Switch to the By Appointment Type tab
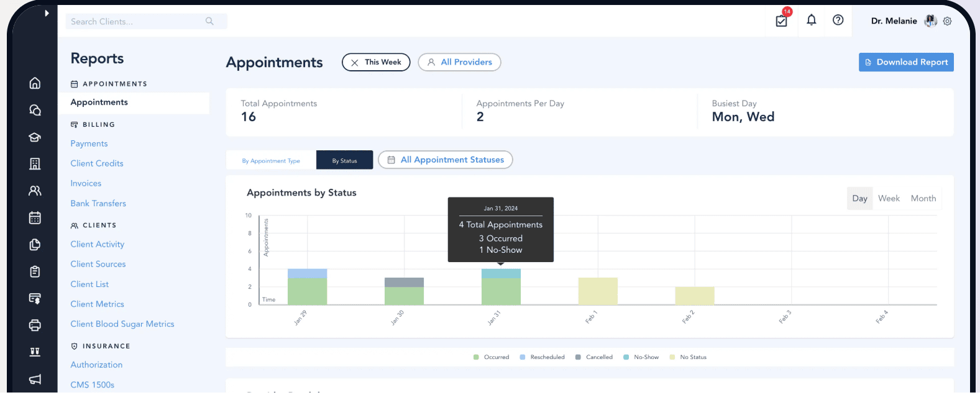This screenshot has height=395, width=980. click(271, 160)
